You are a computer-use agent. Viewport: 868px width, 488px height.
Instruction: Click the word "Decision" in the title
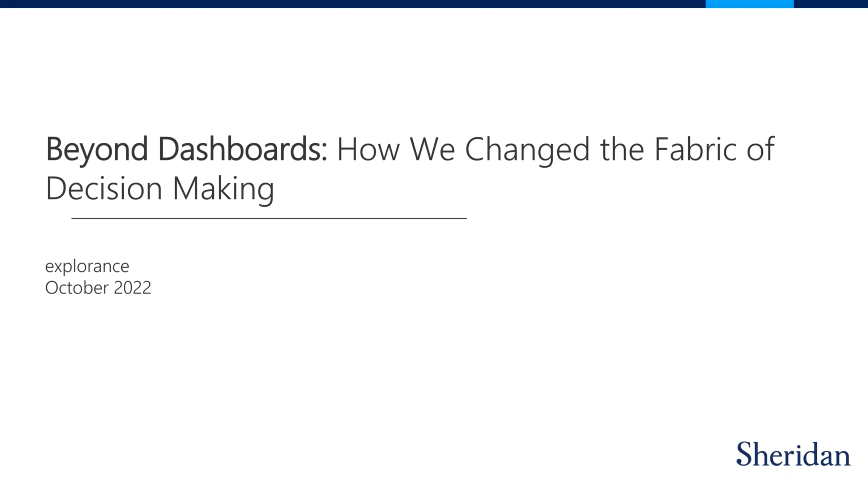coord(103,189)
